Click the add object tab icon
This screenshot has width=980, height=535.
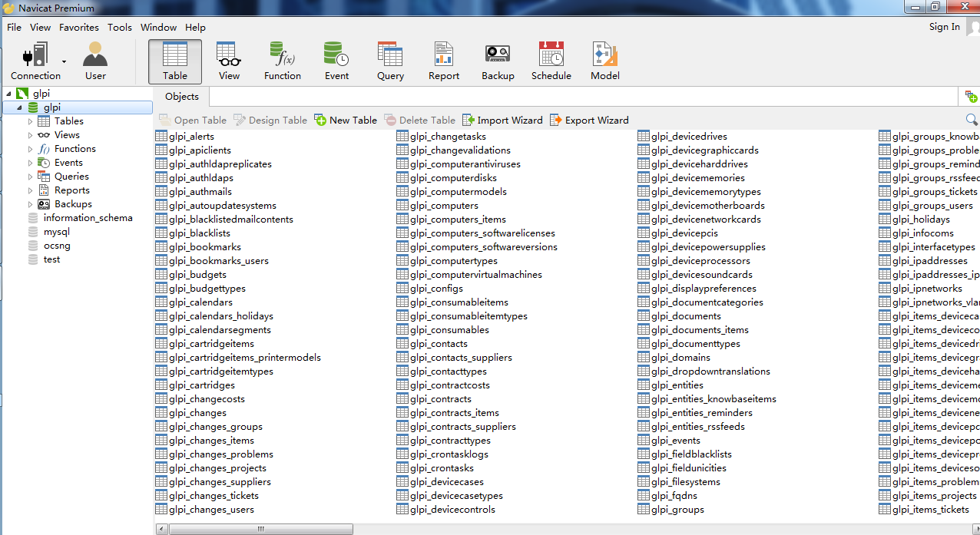tap(972, 97)
